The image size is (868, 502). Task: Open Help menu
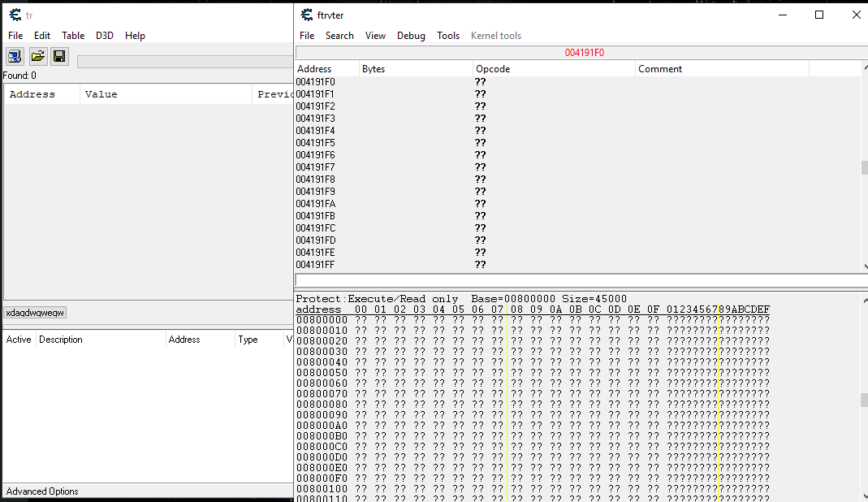[x=135, y=36]
